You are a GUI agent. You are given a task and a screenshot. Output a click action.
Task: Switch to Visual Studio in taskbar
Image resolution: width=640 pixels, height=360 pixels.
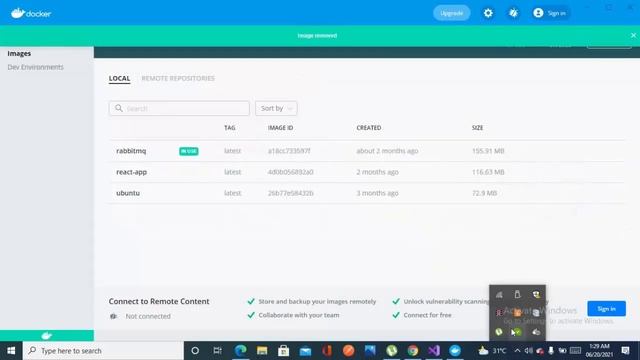[434, 351]
